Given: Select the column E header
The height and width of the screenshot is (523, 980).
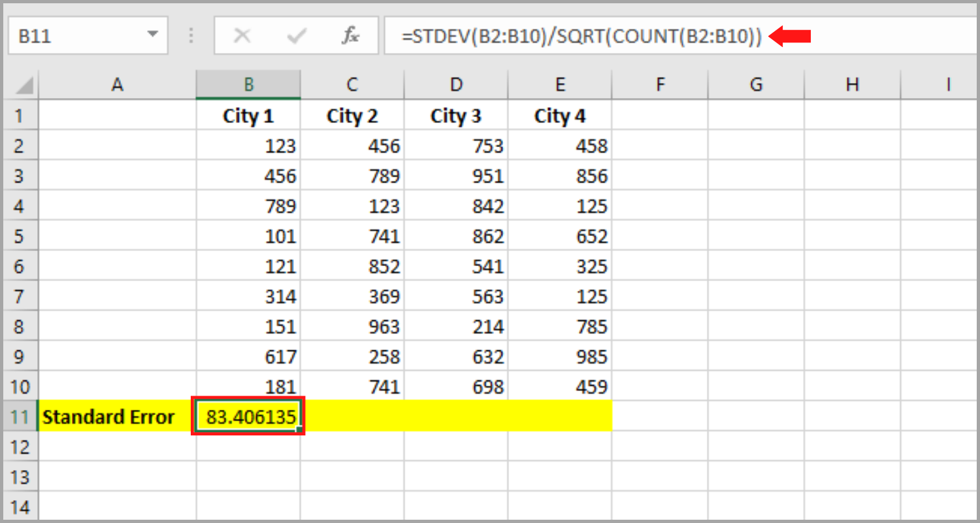Looking at the screenshot, I should pos(559,84).
